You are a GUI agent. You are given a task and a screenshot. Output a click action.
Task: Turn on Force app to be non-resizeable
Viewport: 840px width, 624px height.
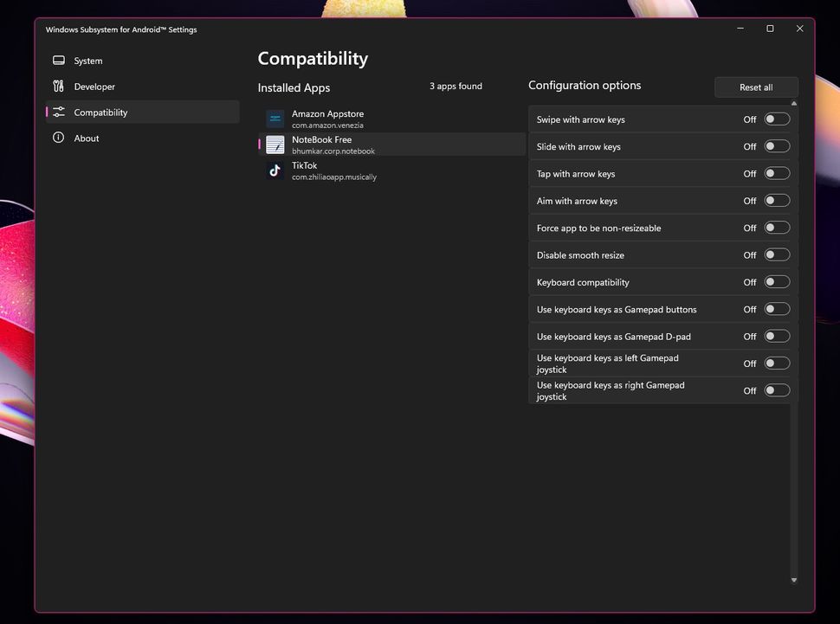click(x=777, y=228)
